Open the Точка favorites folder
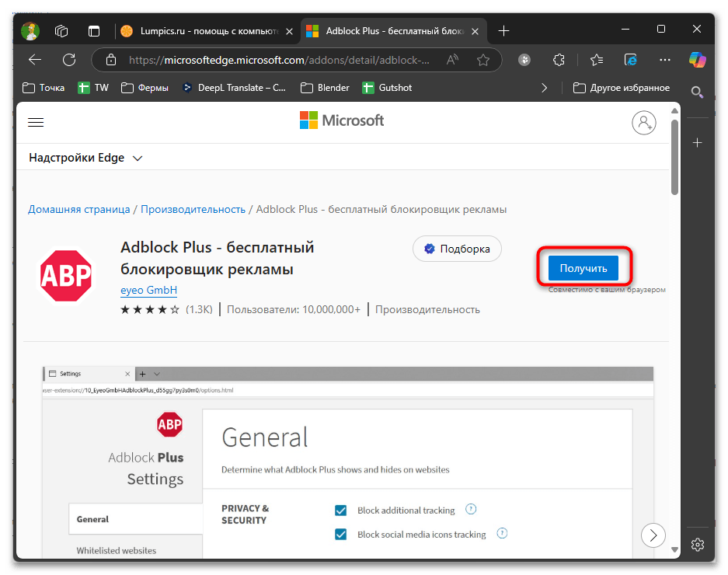Image resolution: width=728 pixels, height=575 pixels. tap(44, 88)
